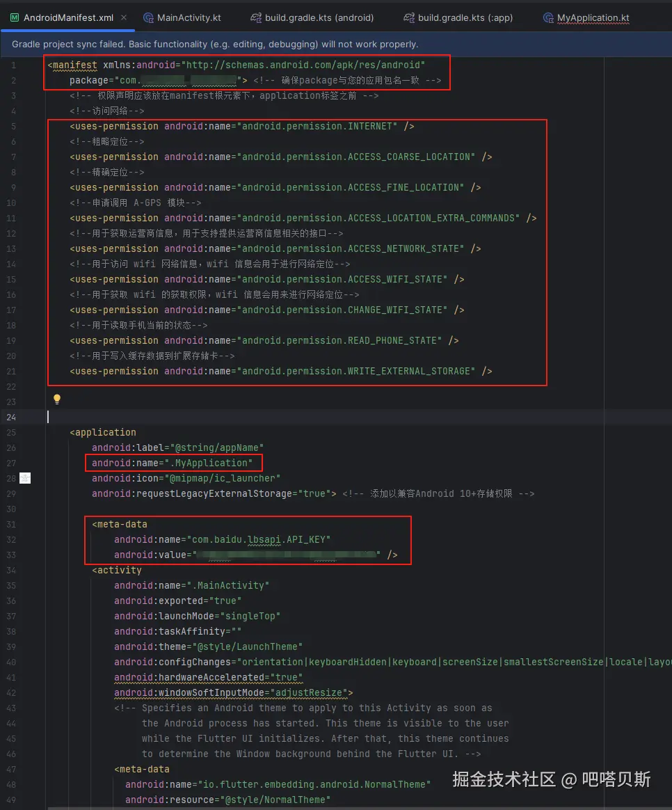Click the CHANGE_WIFI_STATE permission line
672x810 pixels.
[x=267, y=310]
